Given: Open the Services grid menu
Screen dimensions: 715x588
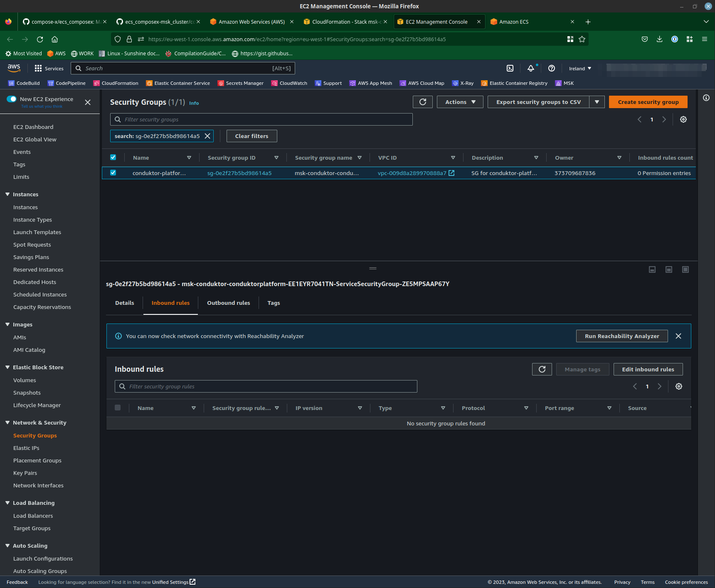Looking at the screenshot, I should click(x=49, y=68).
